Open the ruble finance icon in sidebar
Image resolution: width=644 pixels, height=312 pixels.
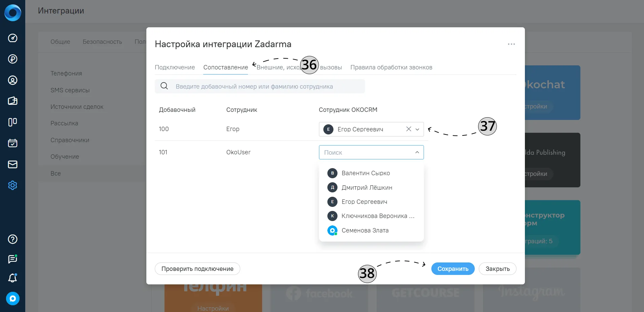point(12,59)
